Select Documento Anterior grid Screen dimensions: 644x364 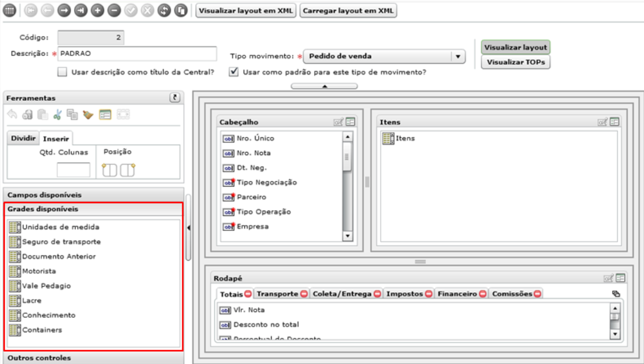tap(52, 256)
